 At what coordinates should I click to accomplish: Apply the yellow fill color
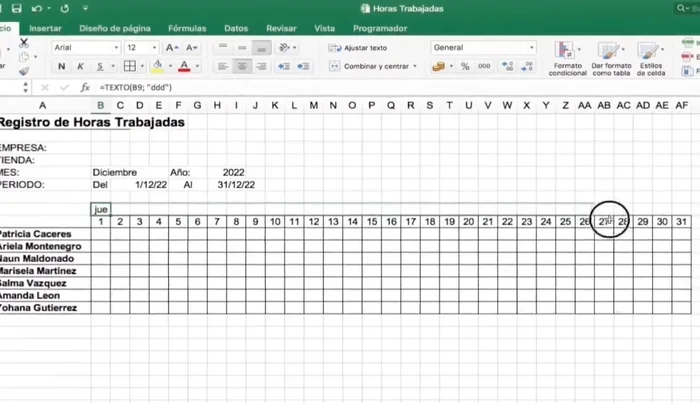(158, 66)
